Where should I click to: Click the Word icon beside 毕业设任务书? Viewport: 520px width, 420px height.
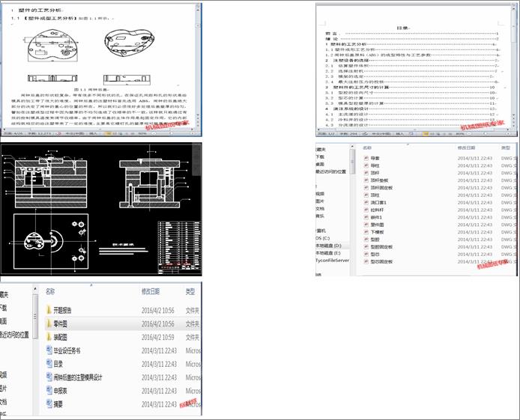(49, 350)
